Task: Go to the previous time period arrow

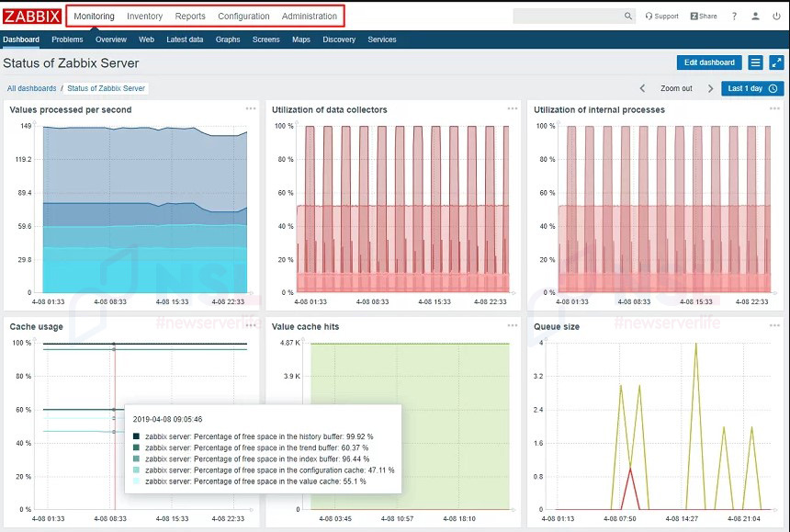Action: click(642, 88)
